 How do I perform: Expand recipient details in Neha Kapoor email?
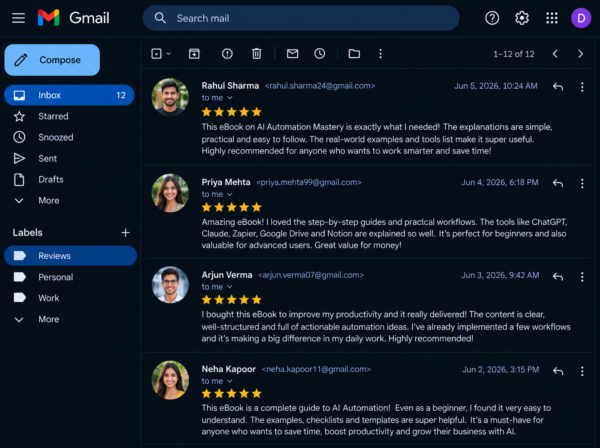click(x=229, y=381)
